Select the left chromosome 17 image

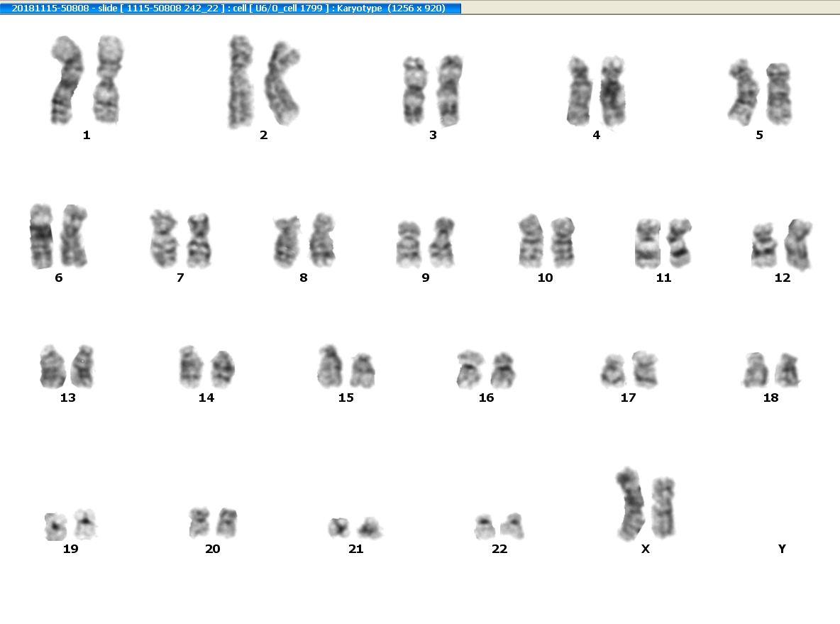[x=613, y=371]
